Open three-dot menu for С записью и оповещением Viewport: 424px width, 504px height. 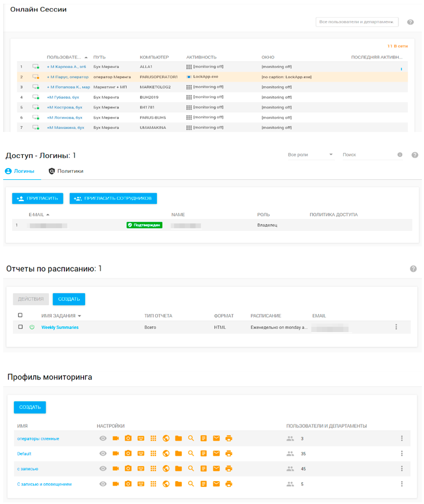pos(402,484)
